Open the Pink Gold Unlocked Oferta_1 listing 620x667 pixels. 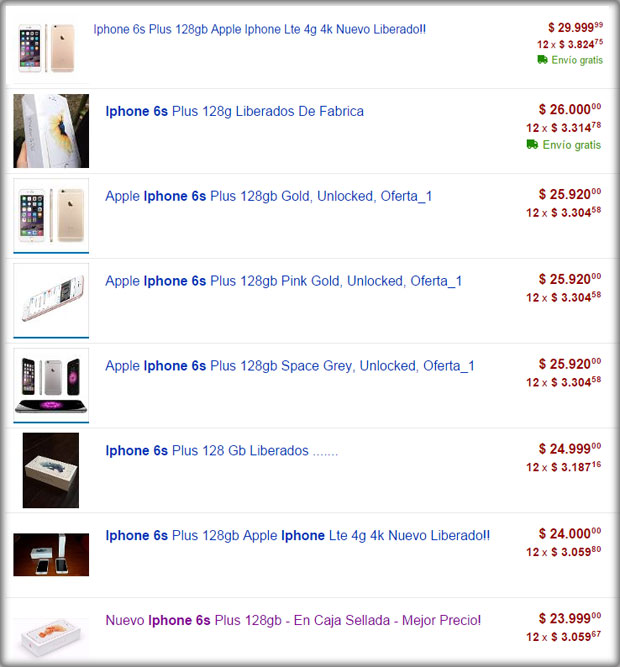pos(283,281)
